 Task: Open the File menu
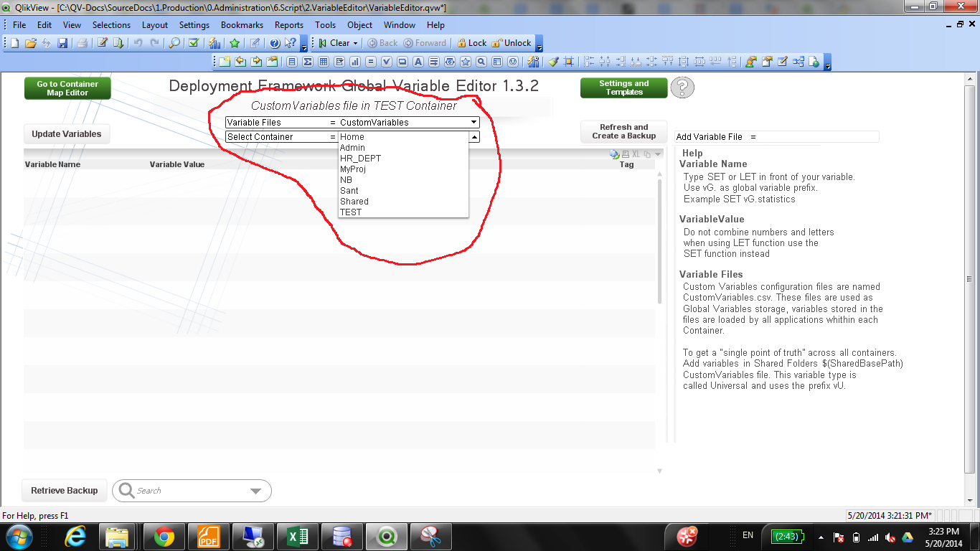[19, 24]
